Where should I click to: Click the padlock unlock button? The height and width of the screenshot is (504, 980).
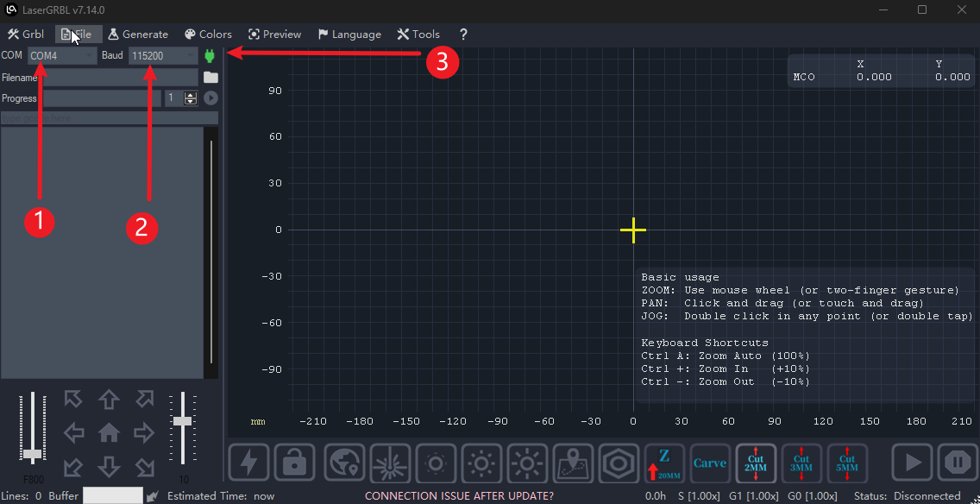pos(296,463)
